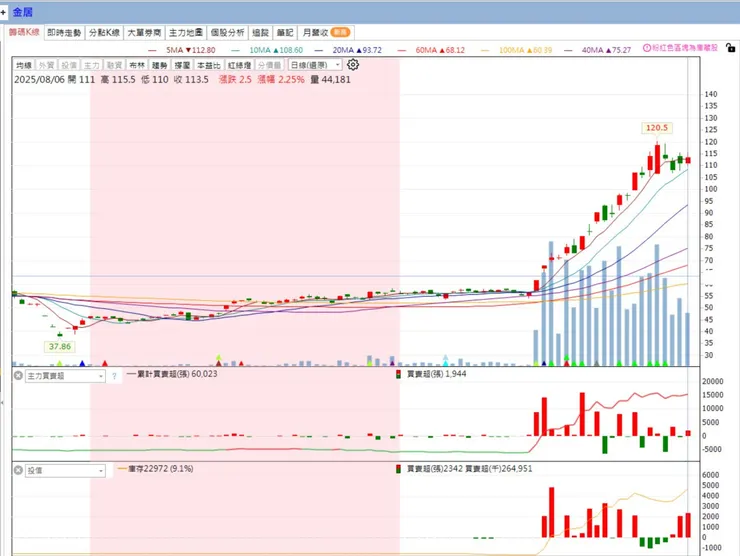Toggle the 布林 bands overlay
The height and width of the screenshot is (556, 740).
click(137, 65)
